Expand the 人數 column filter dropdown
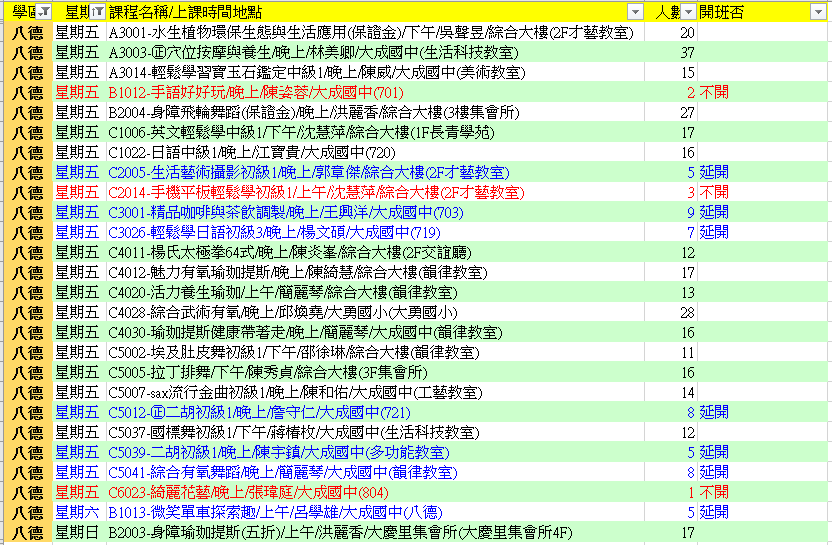This screenshot has height=545, width=832. pyautogui.click(x=688, y=11)
